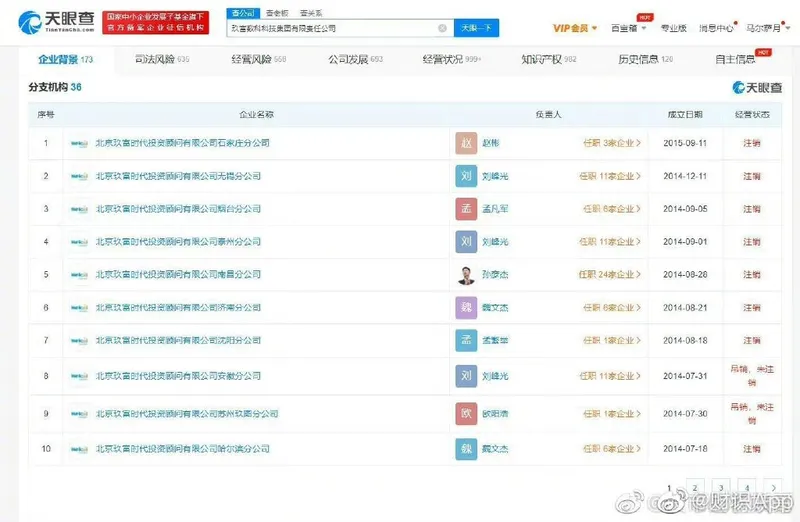Open 北京玖富时代投资顾问有限公司石家庄分公司 link
Image resolution: width=800 pixels, height=522 pixels.
coord(183,143)
